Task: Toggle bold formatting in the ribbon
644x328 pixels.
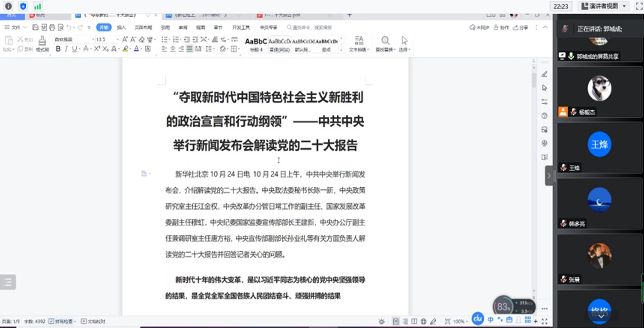Action: [58, 49]
